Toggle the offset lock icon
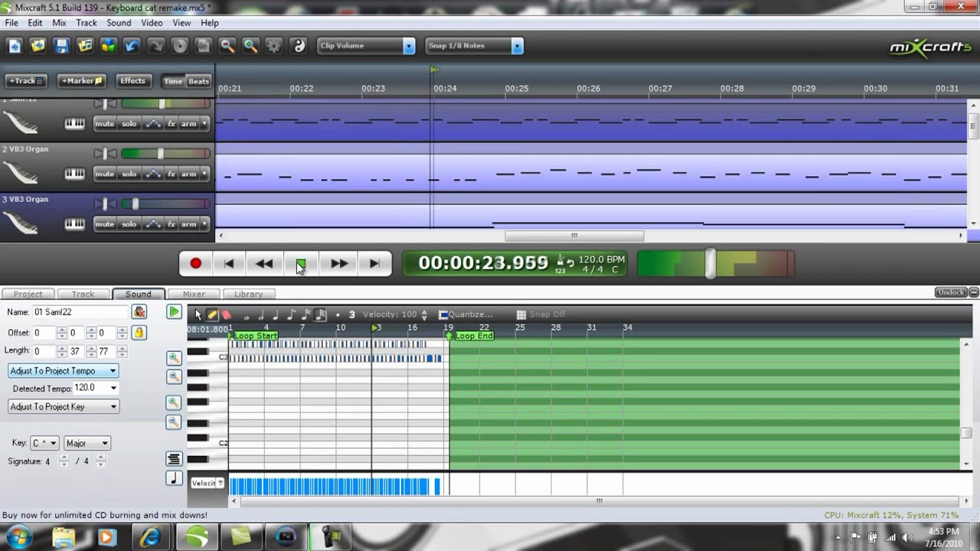This screenshot has width=980, height=551. pyautogui.click(x=139, y=333)
